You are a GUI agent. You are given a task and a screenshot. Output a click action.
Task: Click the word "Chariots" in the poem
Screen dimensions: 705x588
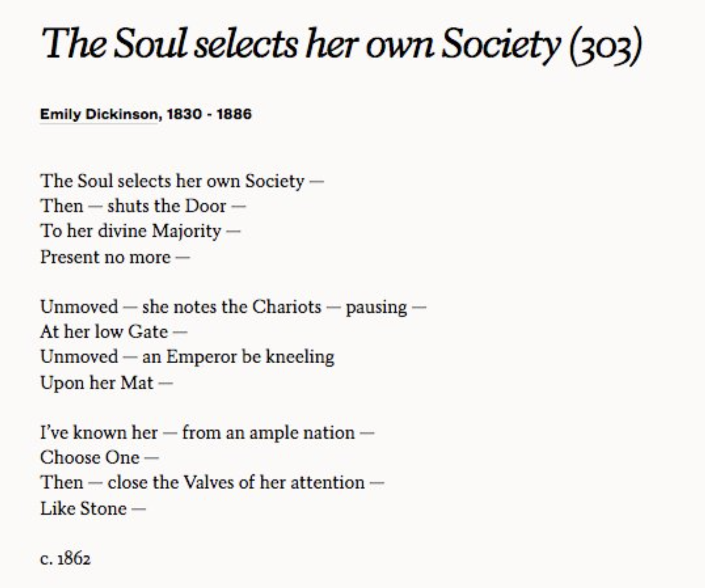pyautogui.click(x=286, y=307)
